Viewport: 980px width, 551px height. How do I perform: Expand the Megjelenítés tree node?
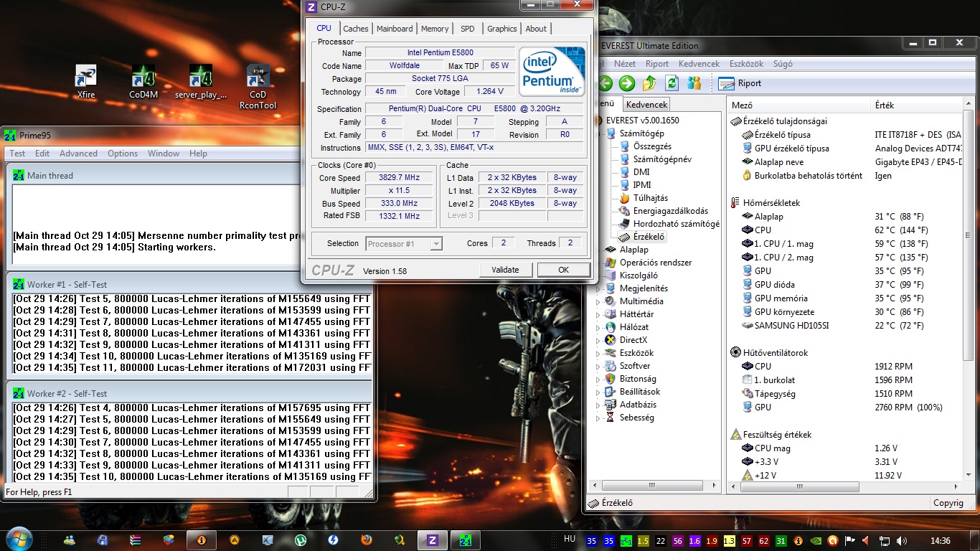pyautogui.click(x=598, y=288)
